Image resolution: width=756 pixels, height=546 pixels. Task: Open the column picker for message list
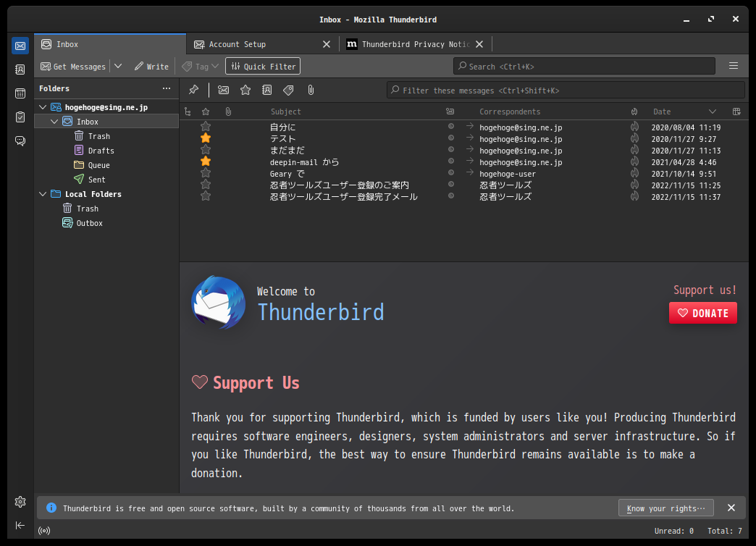pos(736,112)
